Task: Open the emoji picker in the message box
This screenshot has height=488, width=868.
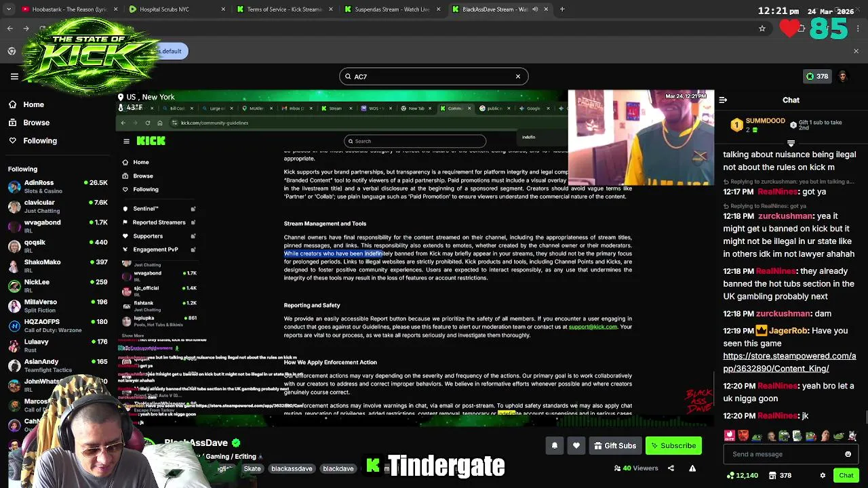Action: click(x=848, y=454)
